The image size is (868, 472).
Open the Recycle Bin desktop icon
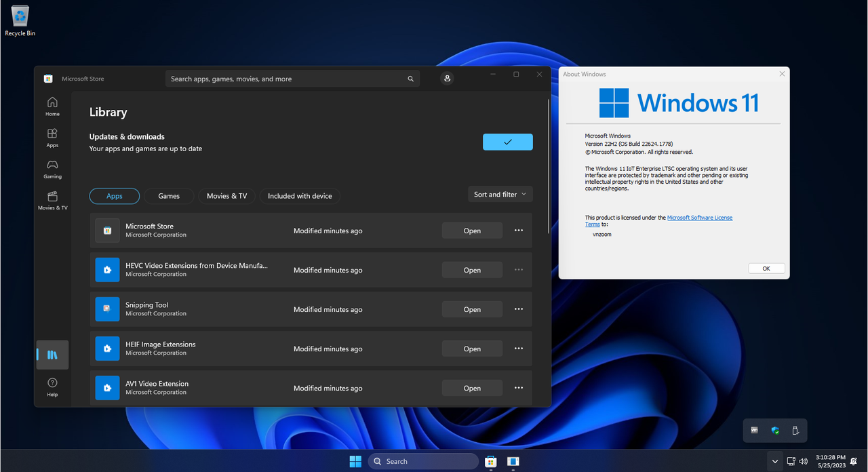(20, 21)
